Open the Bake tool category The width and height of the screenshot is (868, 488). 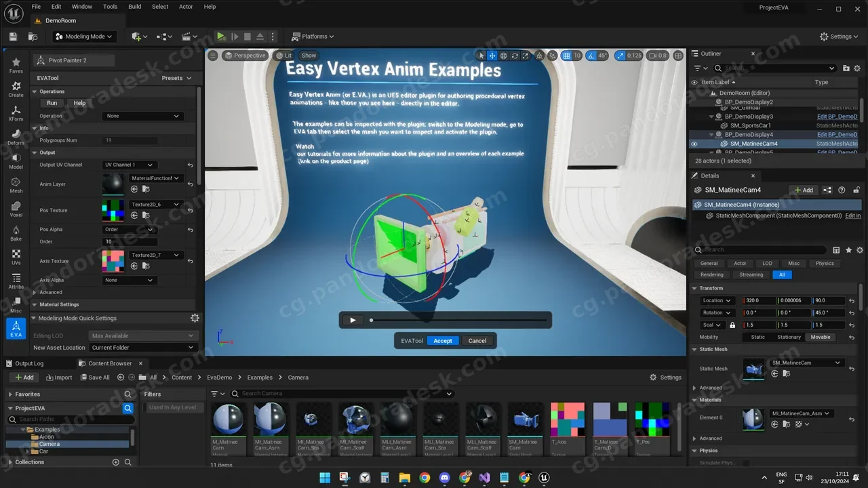pyautogui.click(x=16, y=232)
